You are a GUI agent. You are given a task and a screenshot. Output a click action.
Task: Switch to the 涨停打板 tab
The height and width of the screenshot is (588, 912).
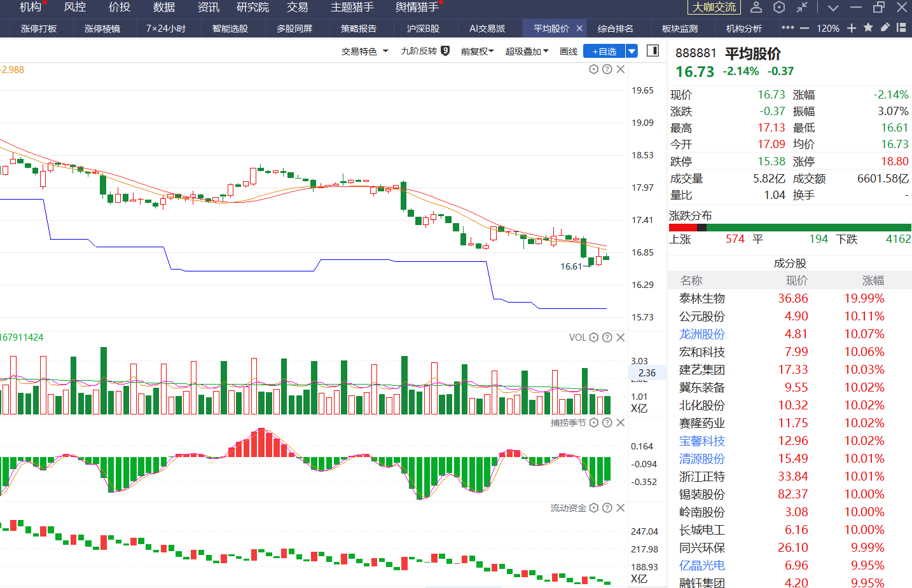pos(39,28)
